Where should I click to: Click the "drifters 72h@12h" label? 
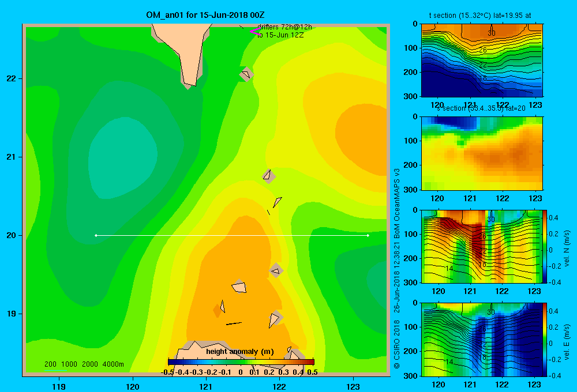pos(284,27)
